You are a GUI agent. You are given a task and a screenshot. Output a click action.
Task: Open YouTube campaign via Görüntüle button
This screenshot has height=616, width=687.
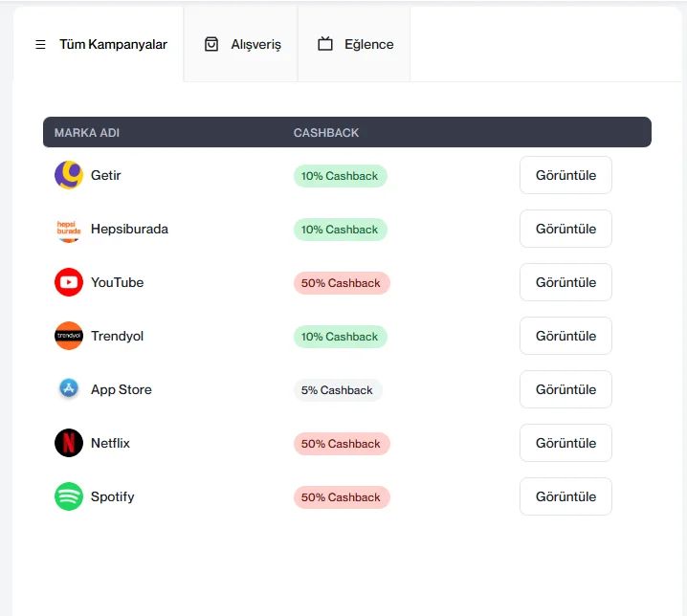click(x=565, y=282)
